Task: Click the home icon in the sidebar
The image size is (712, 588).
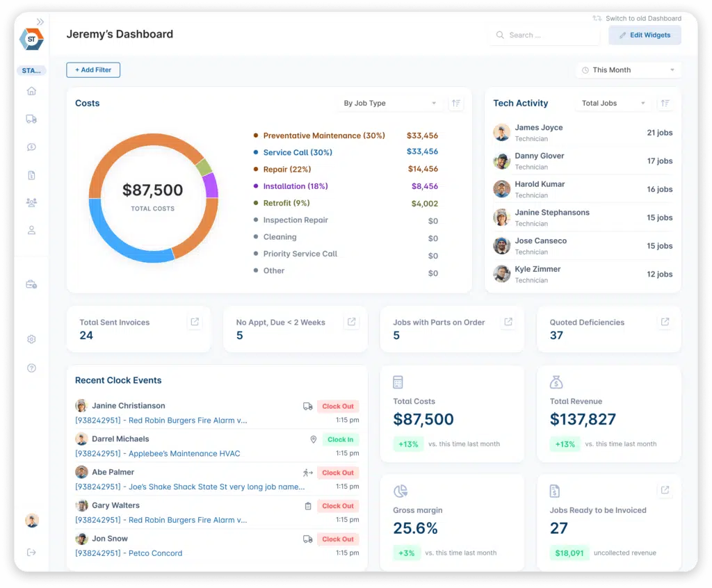Action: 31,91
